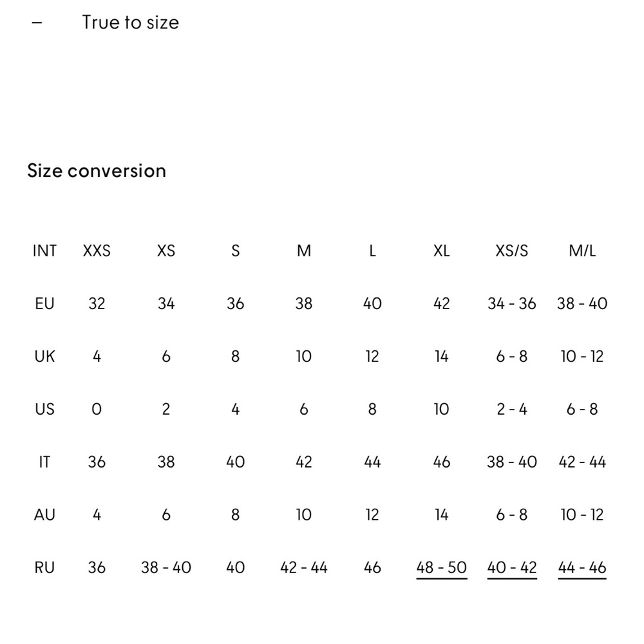The height and width of the screenshot is (644, 644).
Task: Click RU size 38 - 40 cell
Action: click(166, 567)
